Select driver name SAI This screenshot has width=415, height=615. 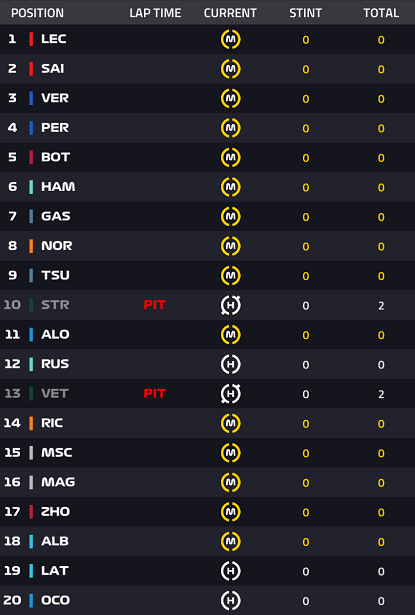coord(53,69)
